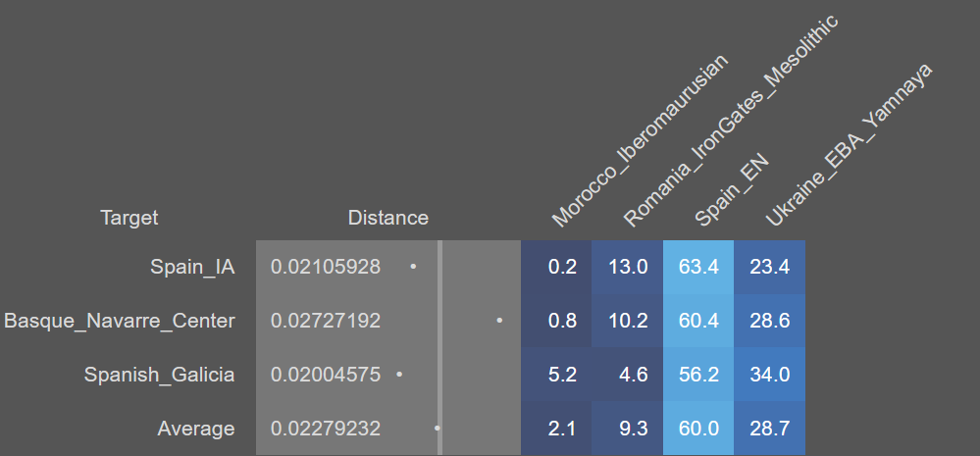The image size is (980, 456).
Task: Click the Target column header
Action: [x=129, y=218]
